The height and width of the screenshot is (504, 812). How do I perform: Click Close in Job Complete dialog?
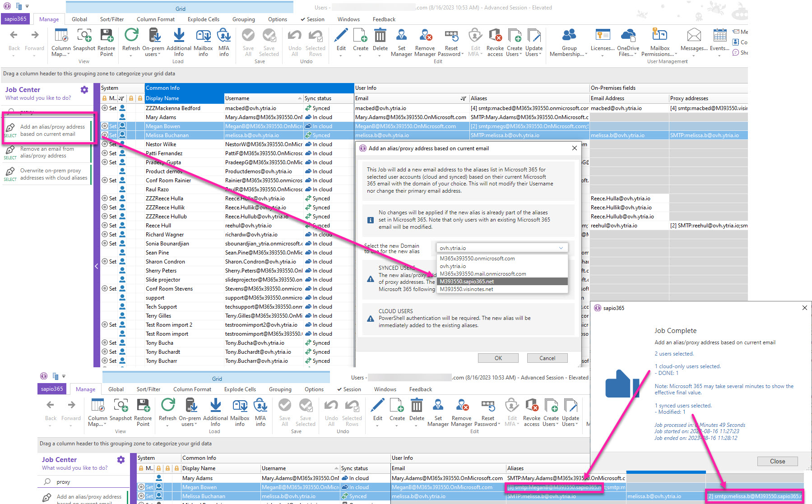pyautogui.click(x=777, y=461)
